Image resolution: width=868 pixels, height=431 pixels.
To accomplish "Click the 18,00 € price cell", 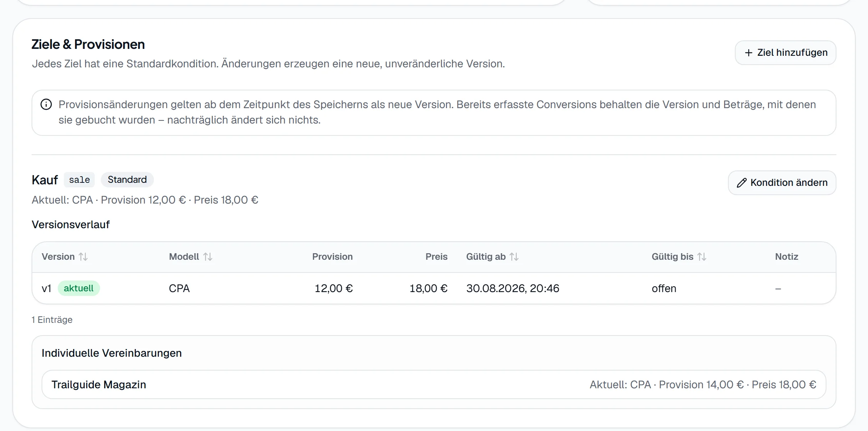I will [429, 289].
